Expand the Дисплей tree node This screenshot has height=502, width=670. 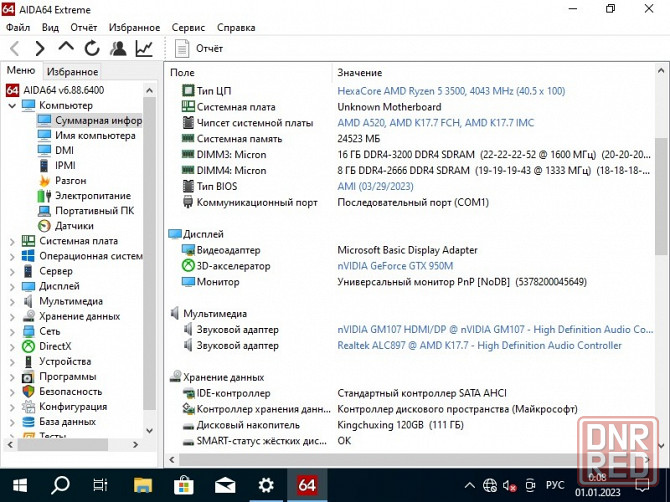click(x=12, y=287)
